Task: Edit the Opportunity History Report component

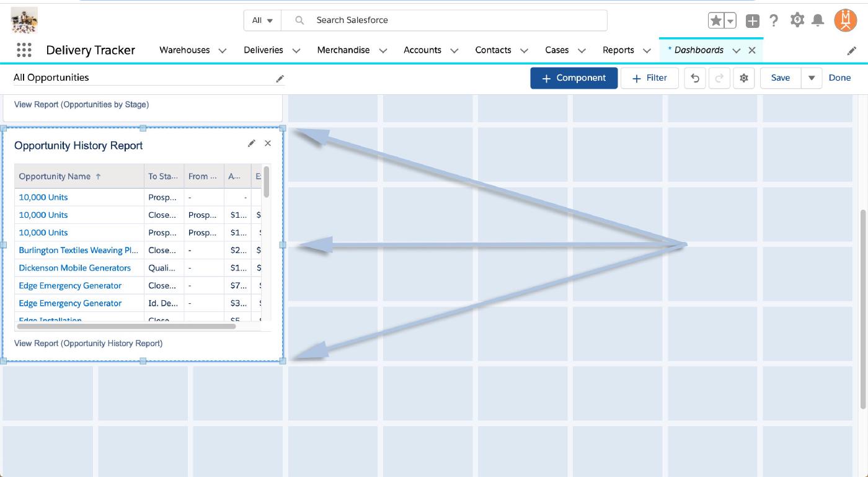Action: coord(251,143)
